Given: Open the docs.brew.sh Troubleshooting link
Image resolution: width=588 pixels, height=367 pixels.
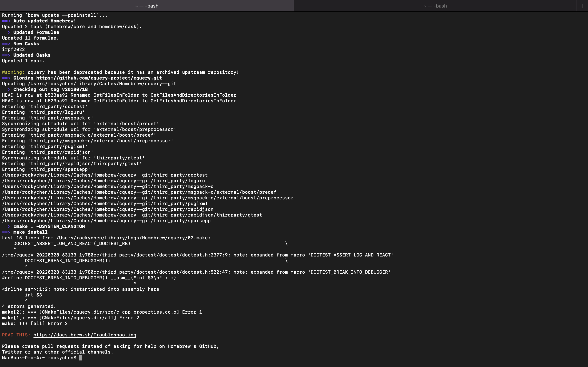Looking at the screenshot, I should click(x=85, y=335).
